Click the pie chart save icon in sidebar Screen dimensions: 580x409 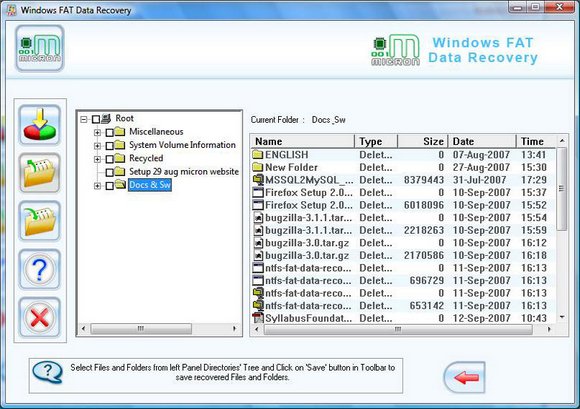coord(40,125)
